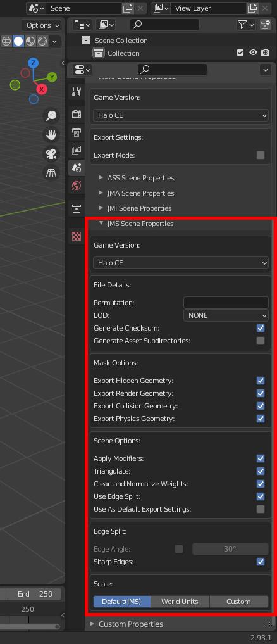Select Default(JMS) scale option
277x644 pixels.
click(x=122, y=602)
